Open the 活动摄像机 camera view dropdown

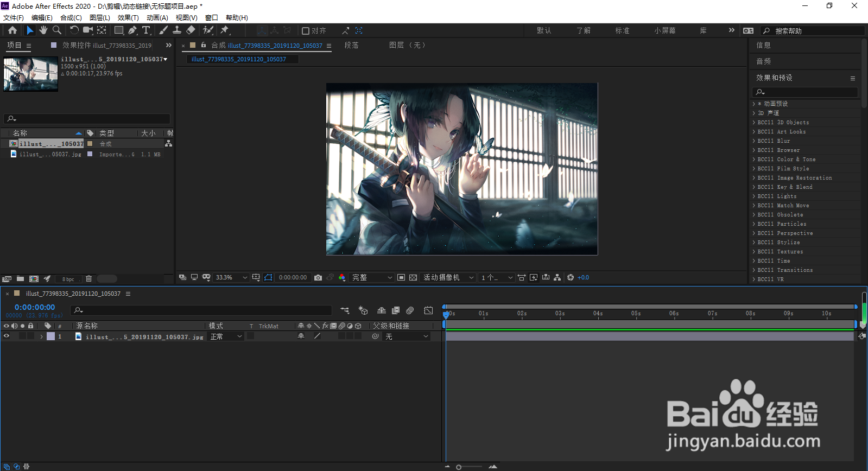(448, 277)
